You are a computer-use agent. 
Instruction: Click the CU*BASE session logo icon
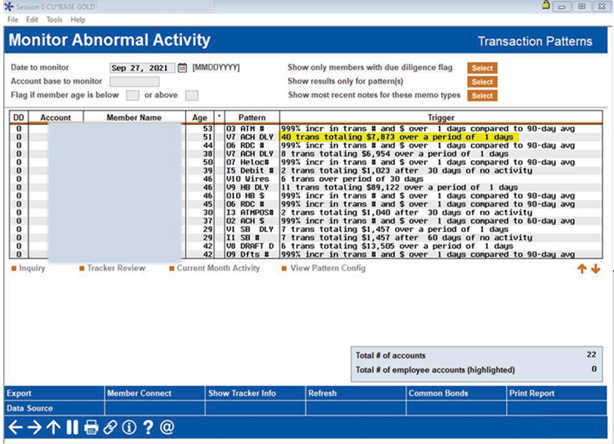[x=8, y=6]
